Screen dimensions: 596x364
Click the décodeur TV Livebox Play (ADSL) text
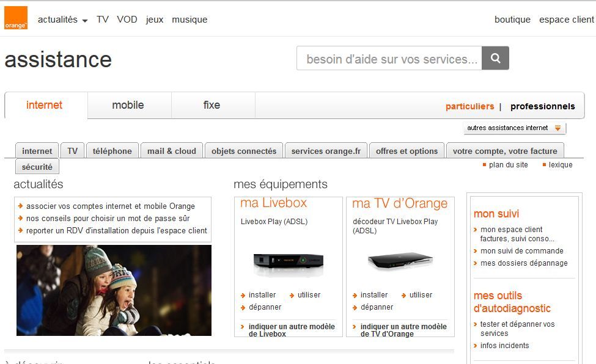coord(395,226)
